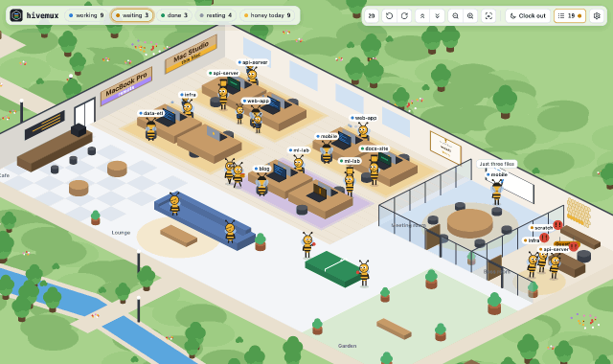613x364 pixels.
Task: Click the framed notice on the wall
Action: coord(445,148)
